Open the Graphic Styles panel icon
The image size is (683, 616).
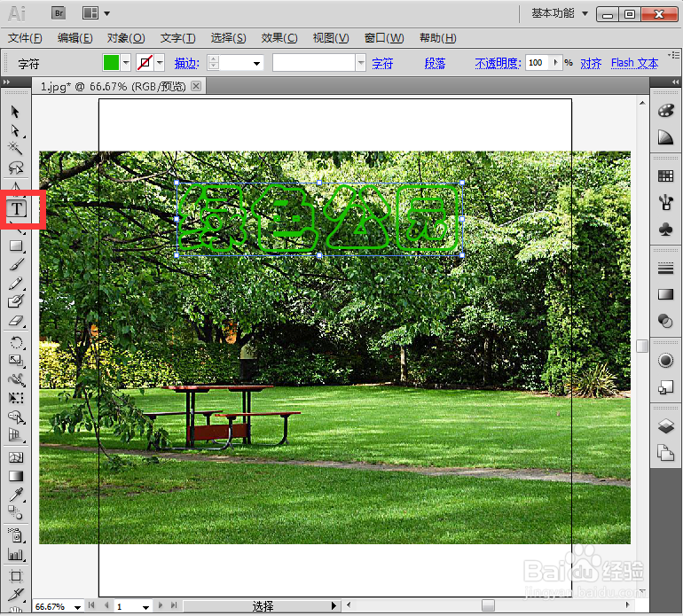tap(665, 387)
